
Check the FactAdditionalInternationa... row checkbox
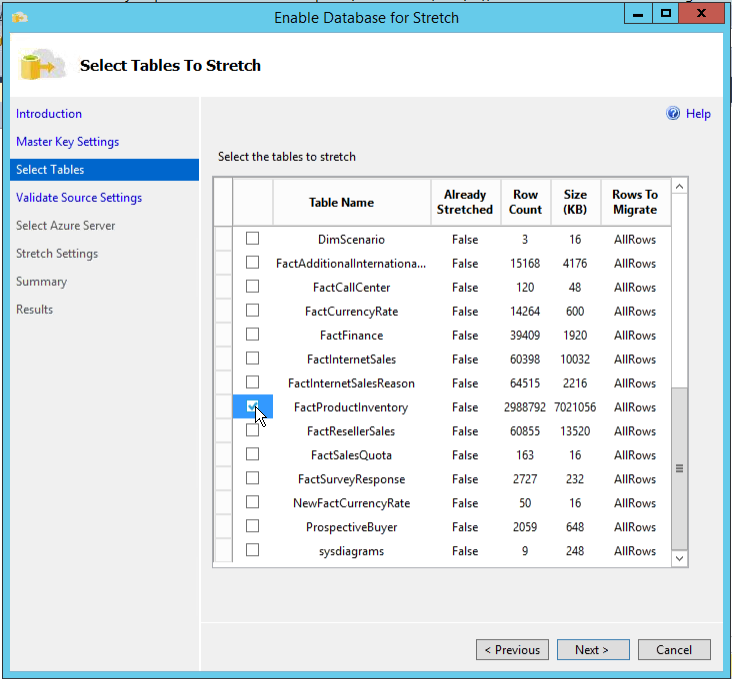253,262
